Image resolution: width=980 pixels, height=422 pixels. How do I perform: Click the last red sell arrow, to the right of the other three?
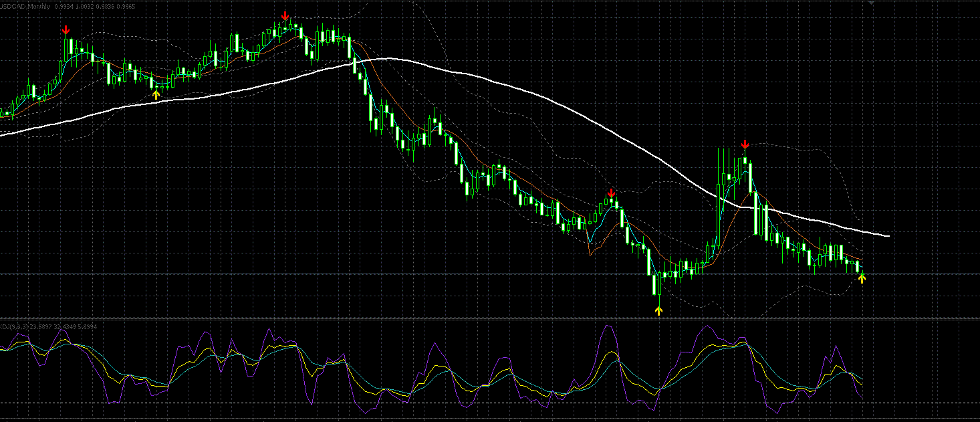click(x=745, y=145)
